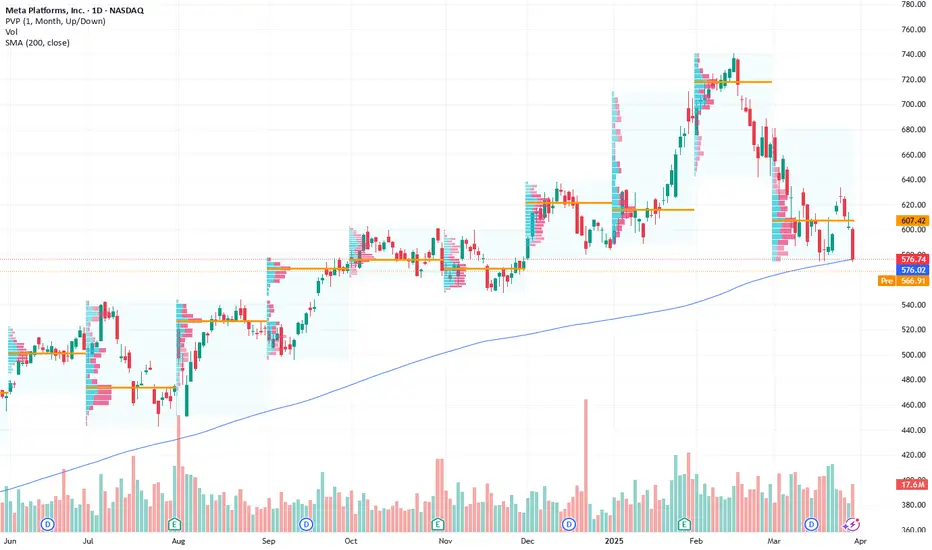The height and width of the screenshot is (550, 932).
Task: Open the dividend marker dated mid-June
Action: pyautogui.click(x=47, y=524)
